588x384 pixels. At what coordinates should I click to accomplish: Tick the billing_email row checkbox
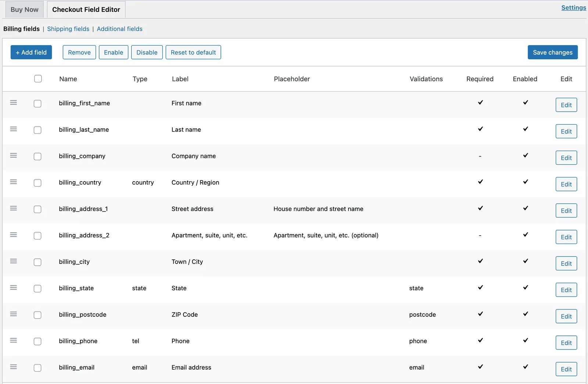click(37, 368)
